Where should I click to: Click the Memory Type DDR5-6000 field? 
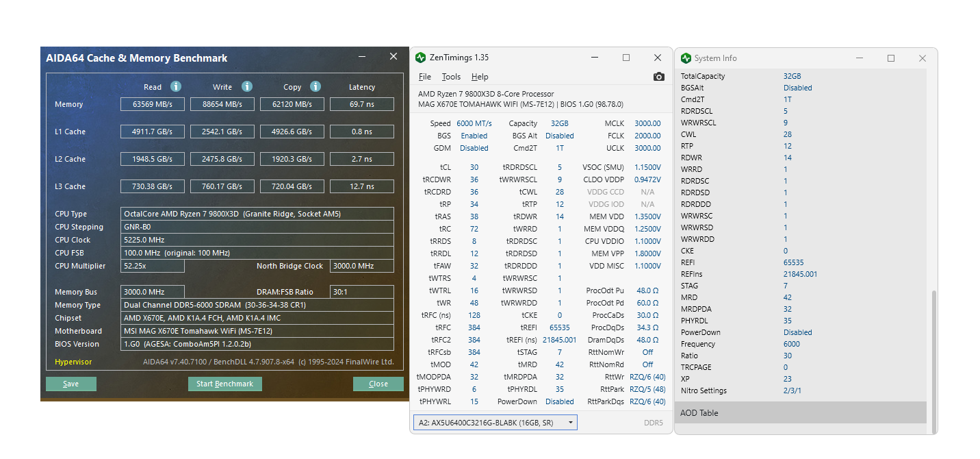[x=257, y=305]
